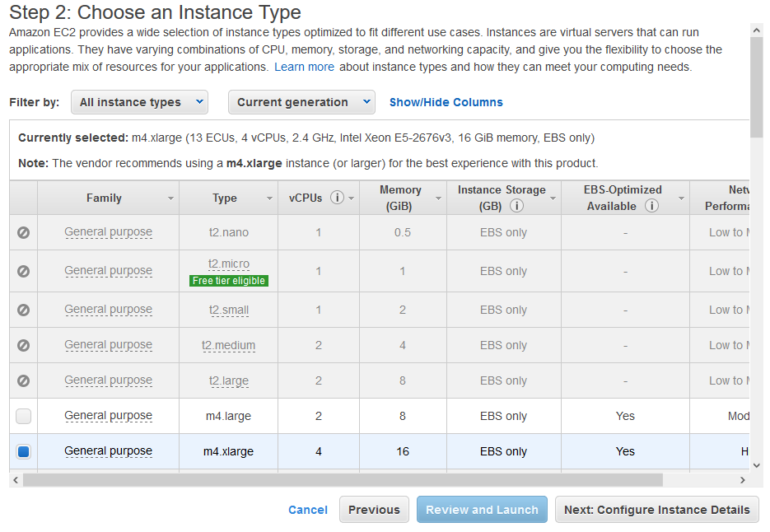Select the m4.large instance checkbox

[23, 416]
